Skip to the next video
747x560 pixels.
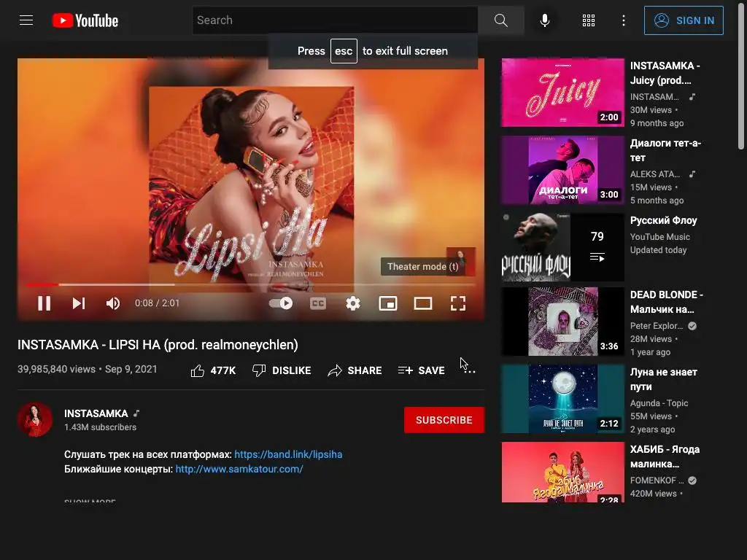tap(79, 303)
